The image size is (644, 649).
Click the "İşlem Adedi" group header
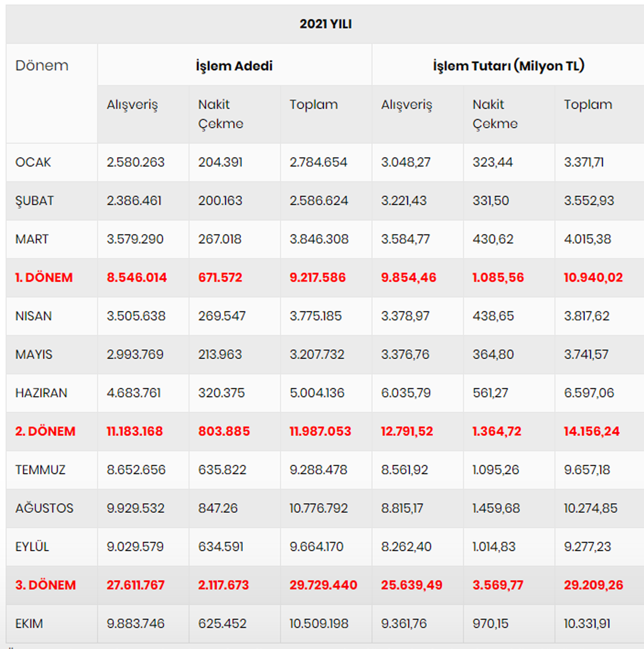[234, 66]
